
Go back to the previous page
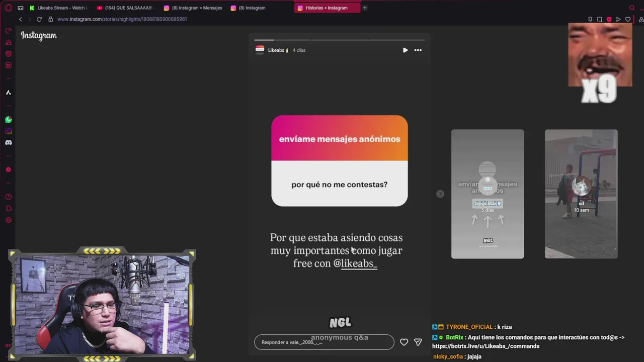[x=20, y=19]
